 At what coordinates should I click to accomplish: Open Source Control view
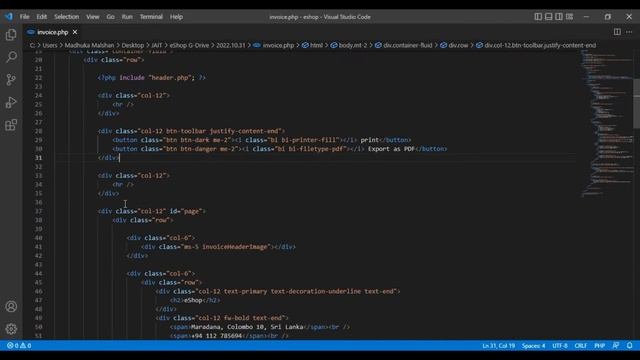click(11, 80)
